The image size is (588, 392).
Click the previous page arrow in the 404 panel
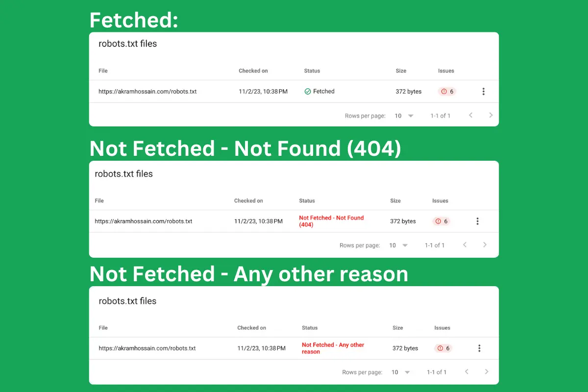tap(465, 245)
